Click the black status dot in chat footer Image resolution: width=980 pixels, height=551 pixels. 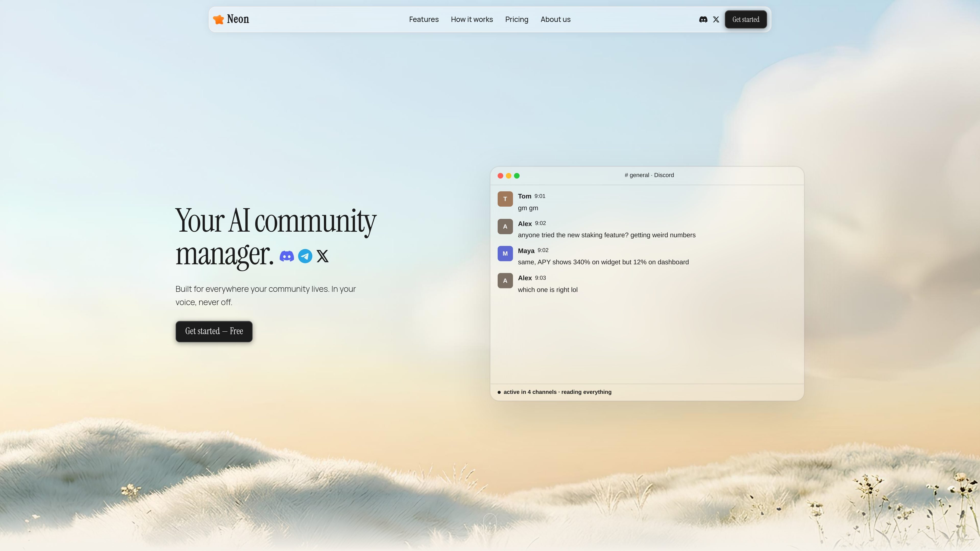pos(499,392)
